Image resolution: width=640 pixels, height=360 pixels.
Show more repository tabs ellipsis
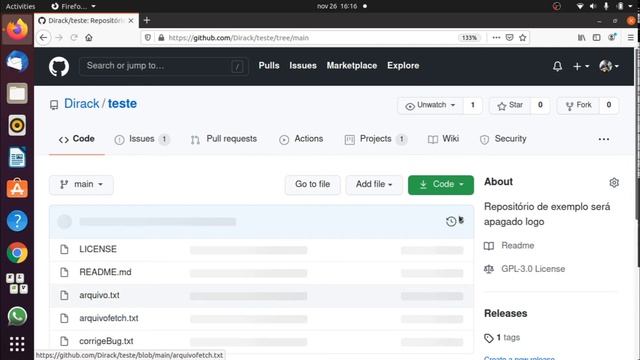pyautogui.click(x=604, y=139)
